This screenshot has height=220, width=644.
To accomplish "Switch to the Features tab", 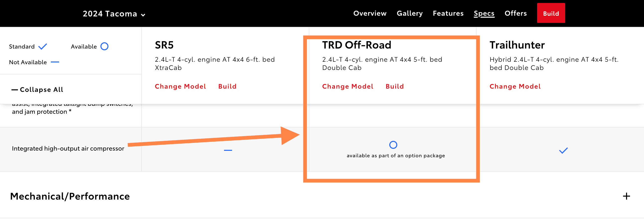I will [x=448, y=13].
